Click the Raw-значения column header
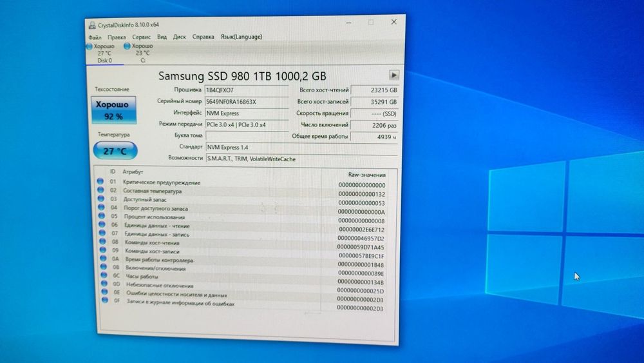The height and width of the screenshot is (363, 644). pyautogui.click(x=367, y=175)
